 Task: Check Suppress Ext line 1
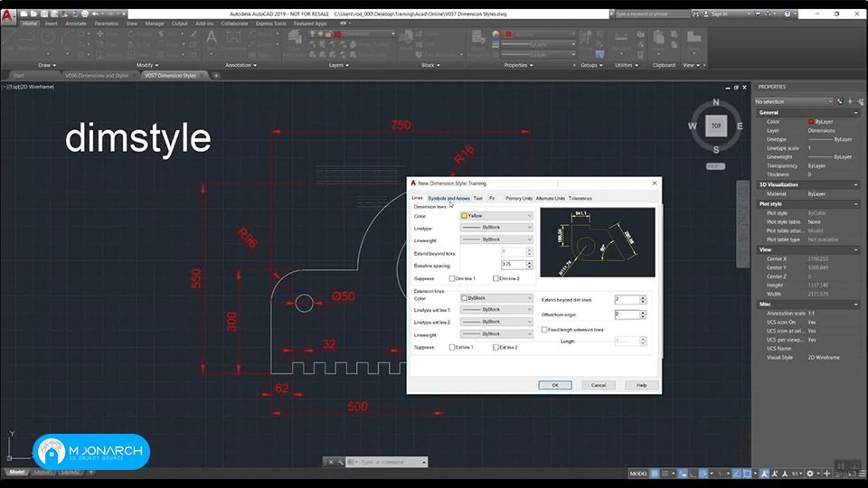[x=452, y=347]
